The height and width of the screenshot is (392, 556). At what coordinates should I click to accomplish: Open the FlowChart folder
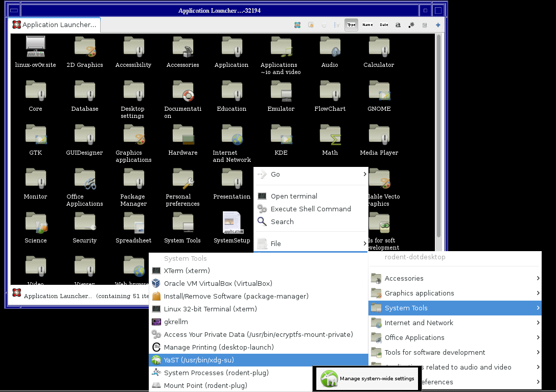click(330, 91)
